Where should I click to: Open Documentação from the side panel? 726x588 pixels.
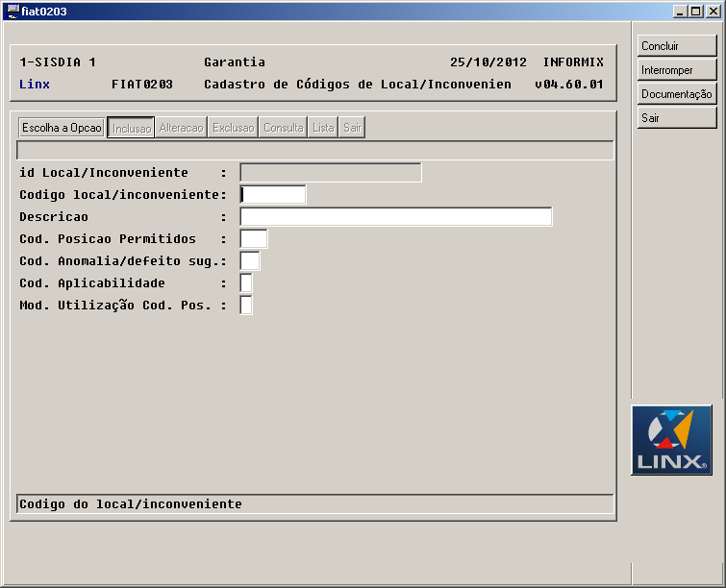pyautogui.click(x=676, y=94)
